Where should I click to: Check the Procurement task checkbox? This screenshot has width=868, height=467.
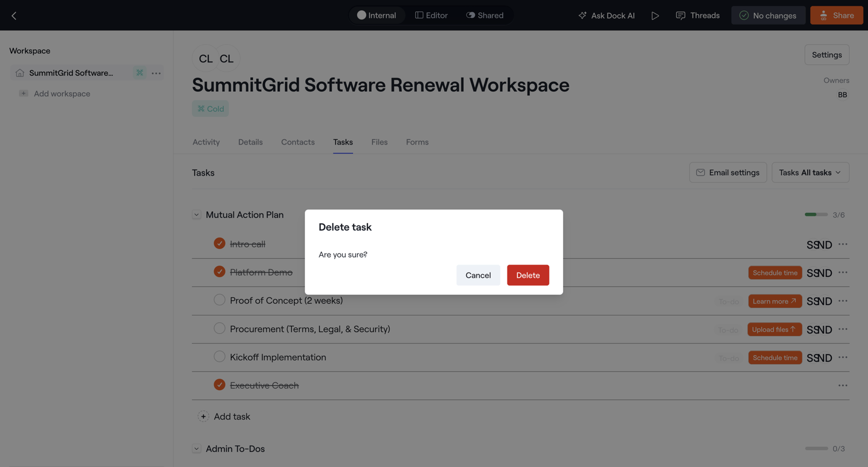(x=219, y=328)
